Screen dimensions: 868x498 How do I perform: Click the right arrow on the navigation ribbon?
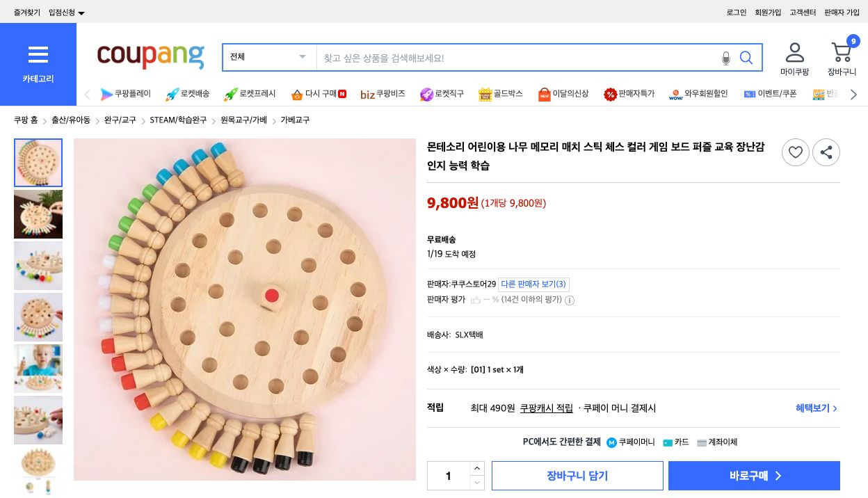(x=853, y=94)
